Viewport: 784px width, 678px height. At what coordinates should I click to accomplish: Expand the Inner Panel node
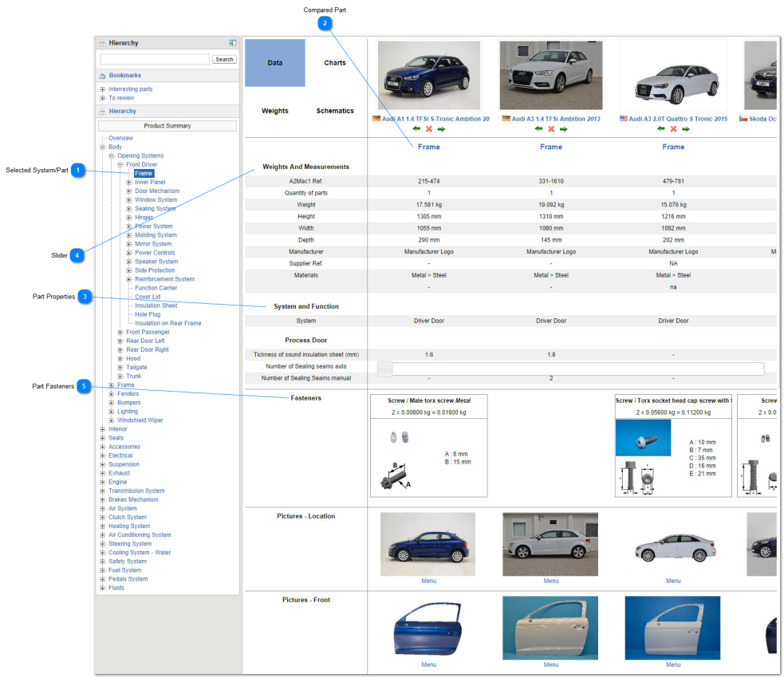click(129, 183)
